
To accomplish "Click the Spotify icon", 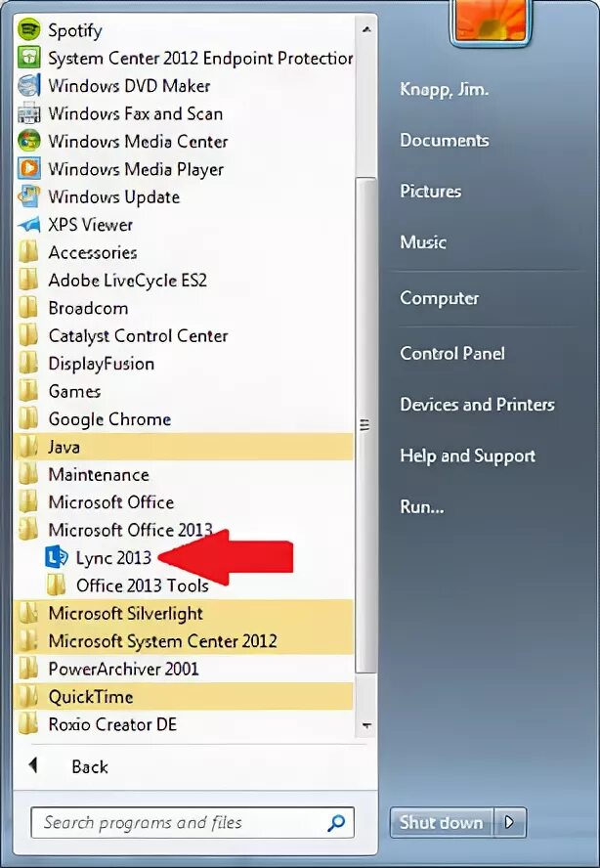I will [28, 30].
